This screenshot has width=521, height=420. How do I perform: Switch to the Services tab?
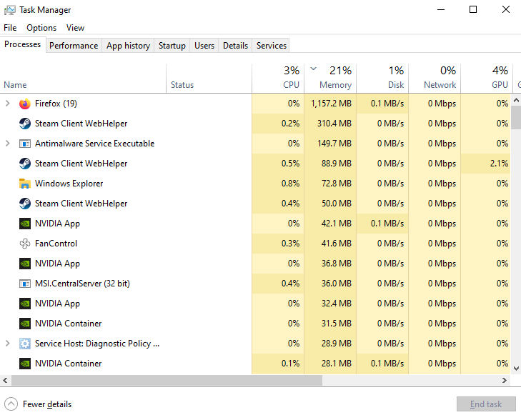coord(271,46)
